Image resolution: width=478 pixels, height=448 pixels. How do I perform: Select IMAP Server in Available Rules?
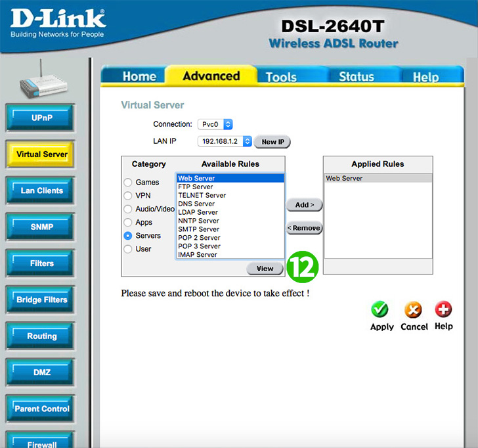[x=230, y=255]
